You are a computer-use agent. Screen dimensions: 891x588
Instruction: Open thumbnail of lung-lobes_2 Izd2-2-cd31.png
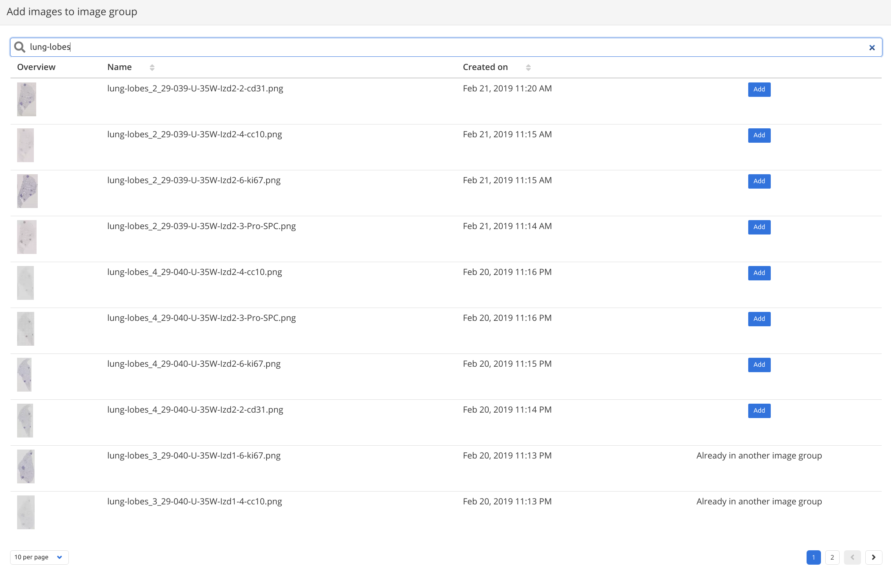tap(26, 99)
